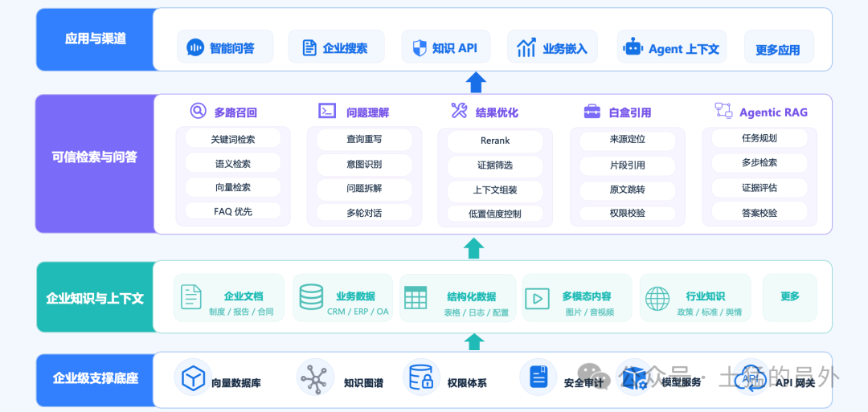868x412 pixels.
Task: Click the 片段引用 pill
Action: coord(628,165)
